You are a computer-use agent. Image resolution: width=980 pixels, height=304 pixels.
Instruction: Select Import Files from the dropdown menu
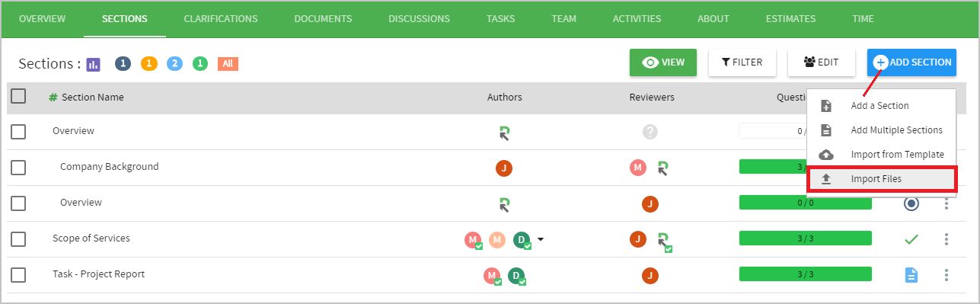point(881,179)
